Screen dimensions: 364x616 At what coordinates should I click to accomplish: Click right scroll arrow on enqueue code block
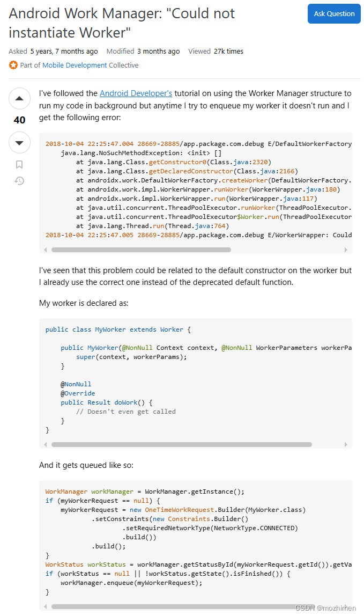346,607
